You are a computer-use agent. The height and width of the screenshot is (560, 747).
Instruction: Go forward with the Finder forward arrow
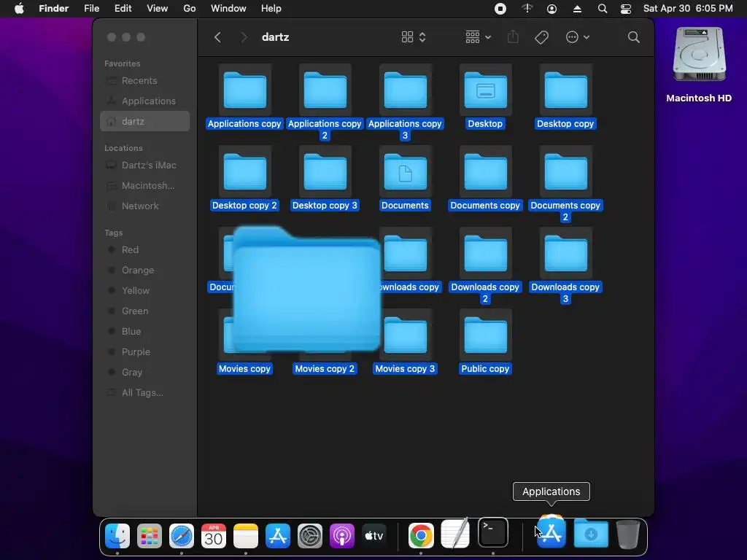(x=244, y=37)
